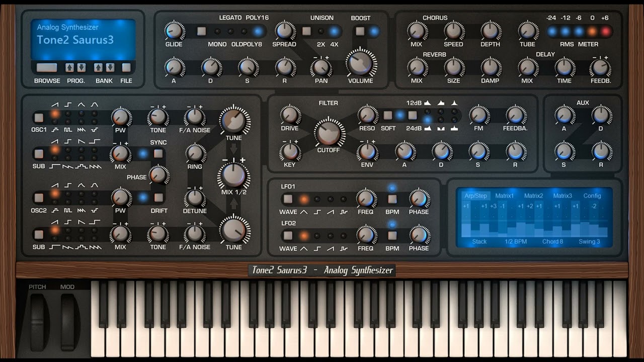Select the OSC1 sawtooth waveform icon
The width and height of the screenshot is (644, 362).
tap(55, 105)
